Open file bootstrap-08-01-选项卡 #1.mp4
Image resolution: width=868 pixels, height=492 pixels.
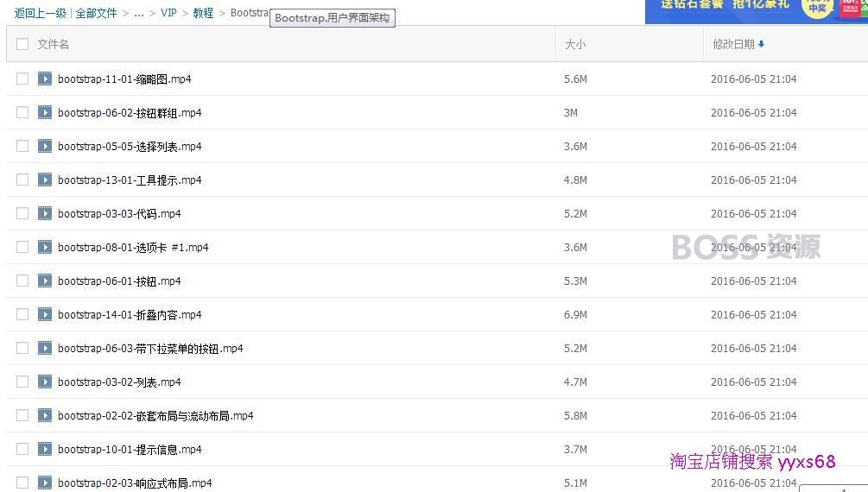point(133,248)
